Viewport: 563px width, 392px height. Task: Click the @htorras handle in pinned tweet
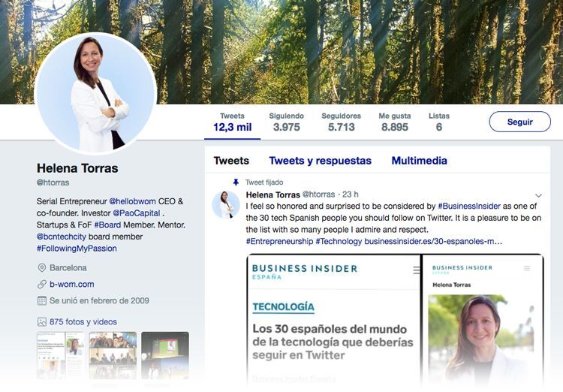(x=318, y=194)
